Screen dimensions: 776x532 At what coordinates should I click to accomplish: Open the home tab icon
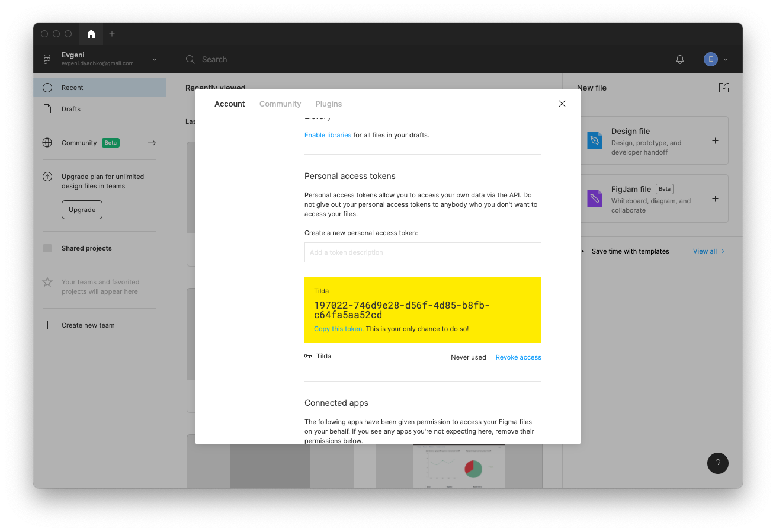91,34
